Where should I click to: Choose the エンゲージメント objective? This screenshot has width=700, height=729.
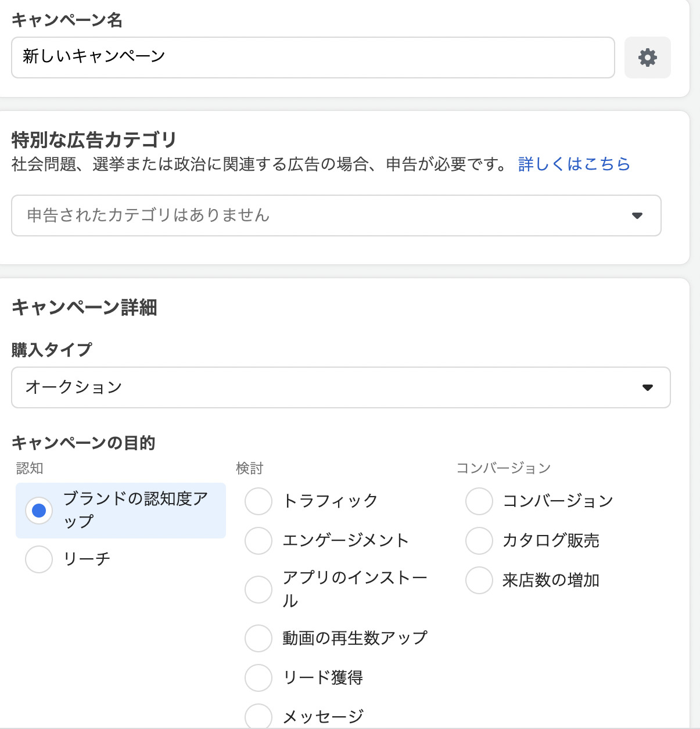(x=258, y=540)
